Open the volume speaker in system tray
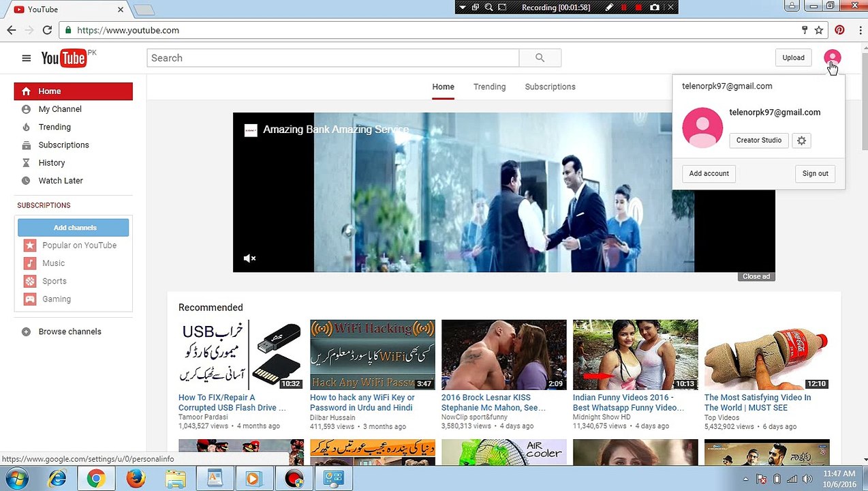 [x=807, y=479]
